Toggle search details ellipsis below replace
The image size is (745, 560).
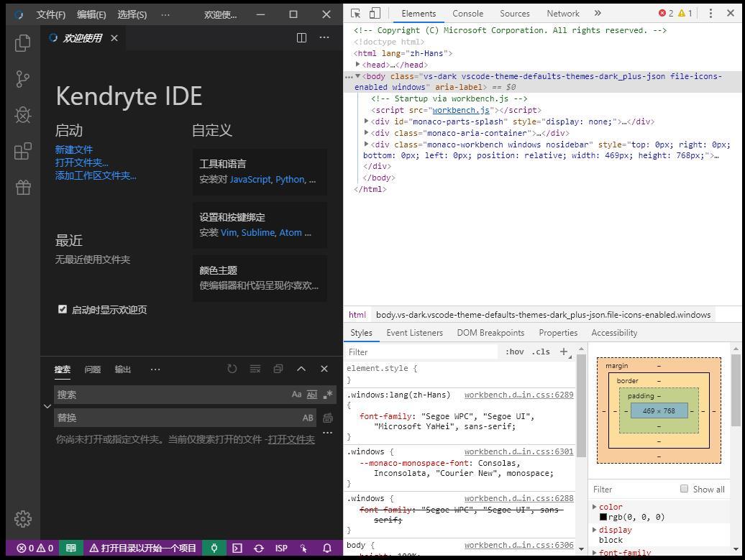pyautogui.click(x=327, y=433)
